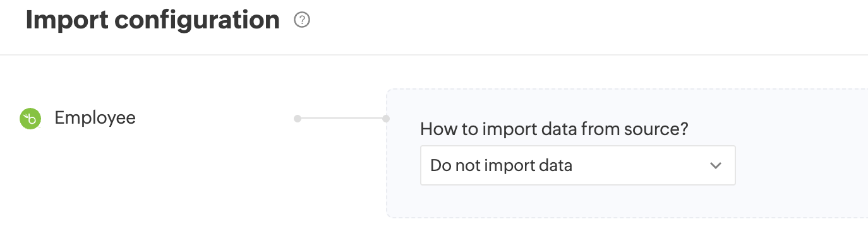Click the dashed panel's bottom border area

click(x=627, y=218)
